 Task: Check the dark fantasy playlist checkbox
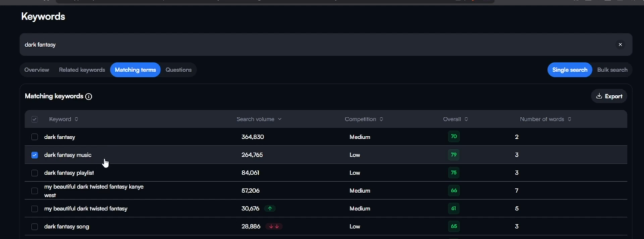(x=35, y=173)
